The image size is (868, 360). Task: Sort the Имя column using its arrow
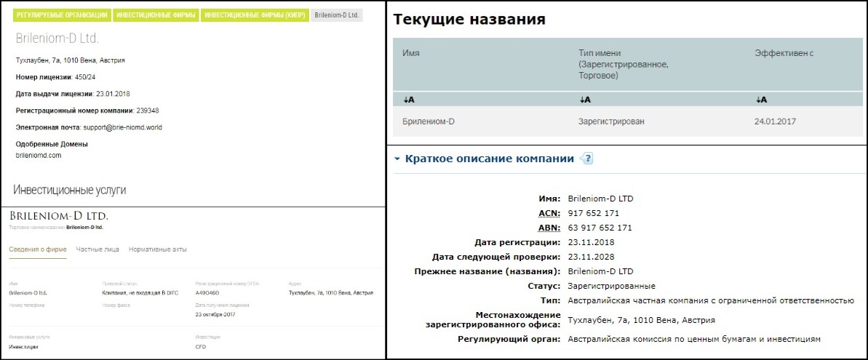coord(409,100)
